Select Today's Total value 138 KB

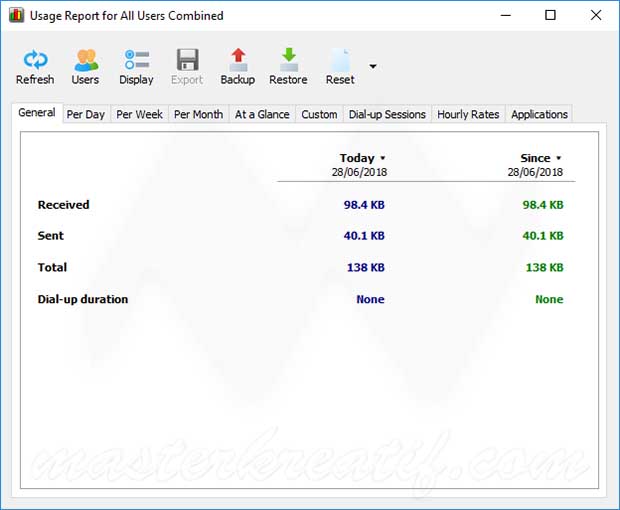tap(366, 267)
